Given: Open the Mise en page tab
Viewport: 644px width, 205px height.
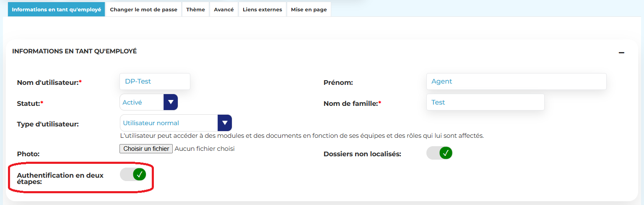Looking at the screenshot, I should click(x=309, y=9).
